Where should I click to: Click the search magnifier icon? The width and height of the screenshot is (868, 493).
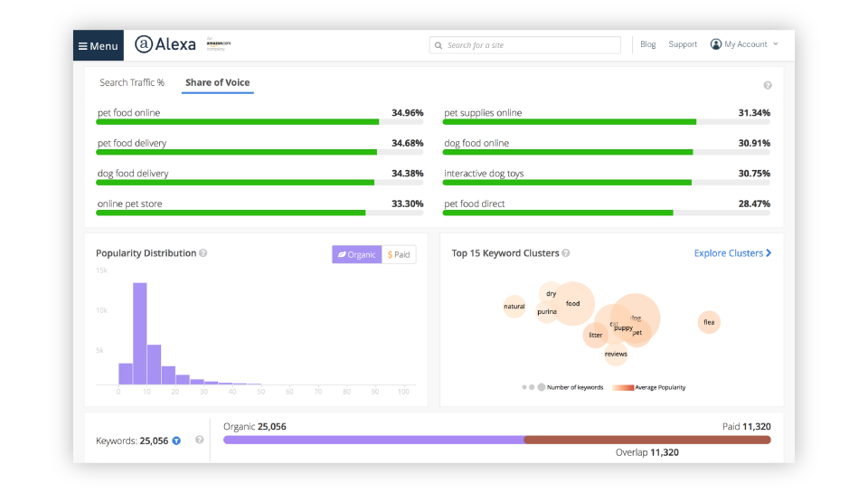click(x=439, y=45)
